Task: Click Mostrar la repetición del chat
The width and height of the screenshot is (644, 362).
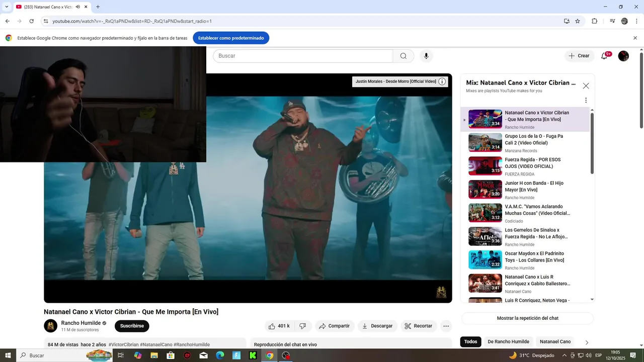Action: (x=527, y=318)
